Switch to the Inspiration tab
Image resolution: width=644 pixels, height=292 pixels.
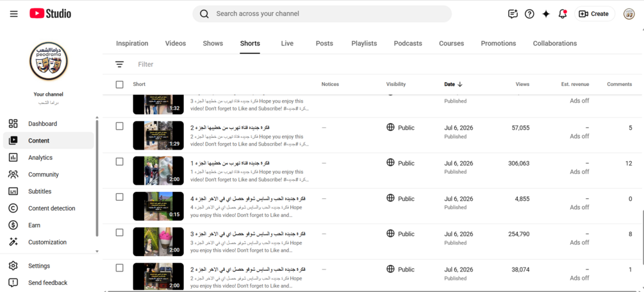click(132, 43)
